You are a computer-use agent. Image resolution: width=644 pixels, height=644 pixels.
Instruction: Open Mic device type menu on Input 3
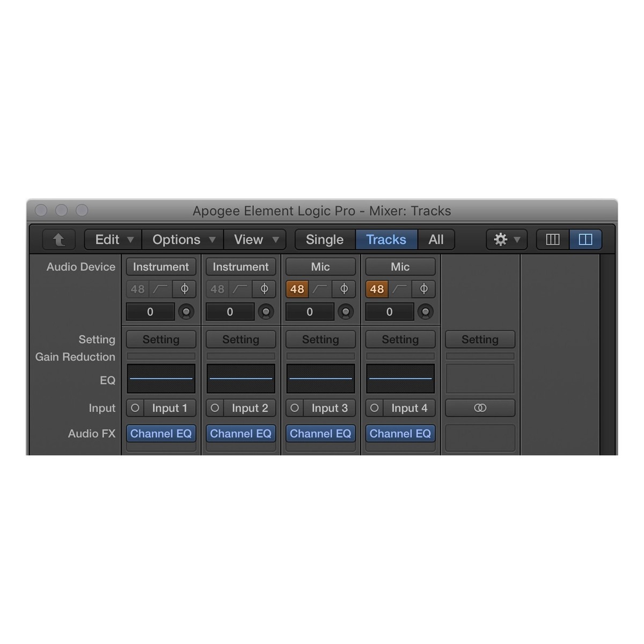coord(320,267)
